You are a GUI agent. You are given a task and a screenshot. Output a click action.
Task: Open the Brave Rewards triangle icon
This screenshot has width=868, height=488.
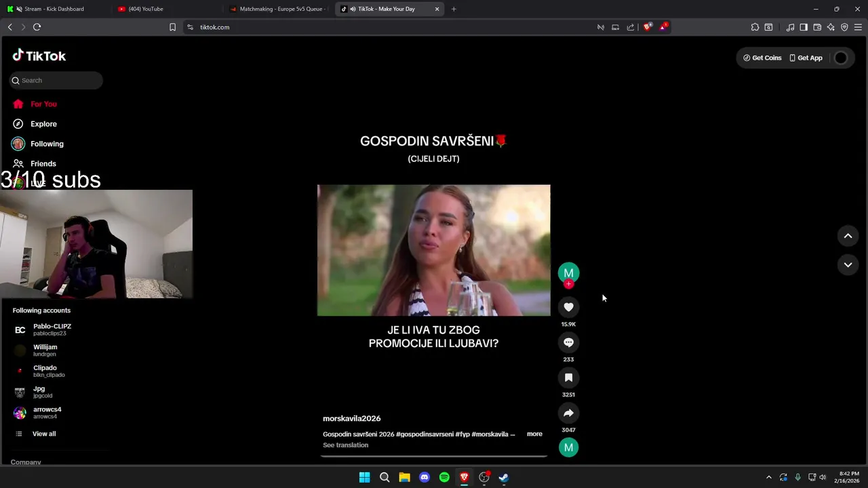tap(663, 27)
